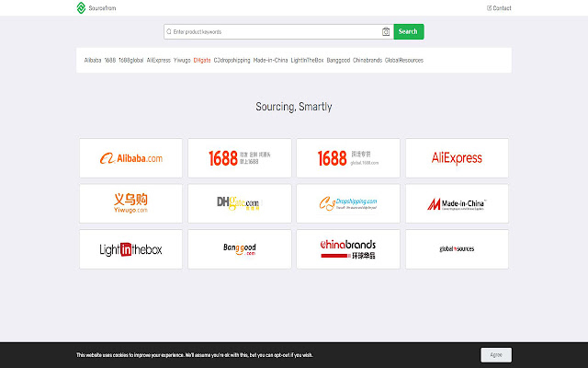Select the DHgate tab

pyautogui.click(x=202, y=60)
